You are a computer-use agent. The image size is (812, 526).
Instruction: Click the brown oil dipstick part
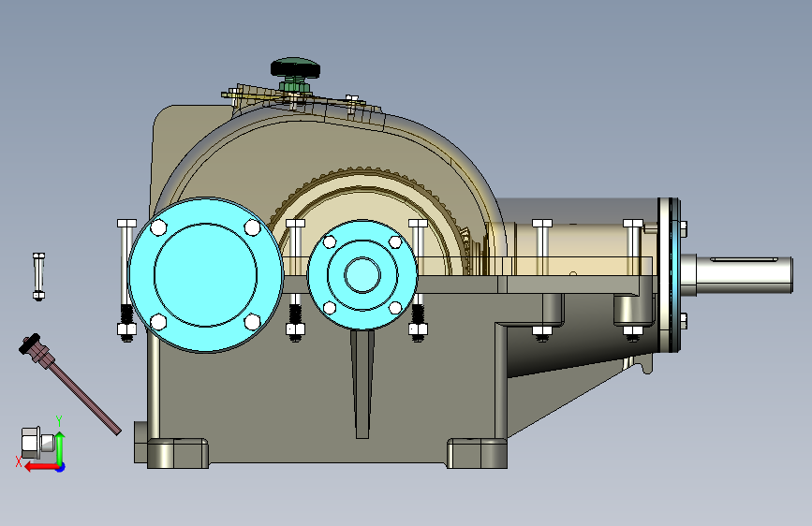[x=69, y=384]
